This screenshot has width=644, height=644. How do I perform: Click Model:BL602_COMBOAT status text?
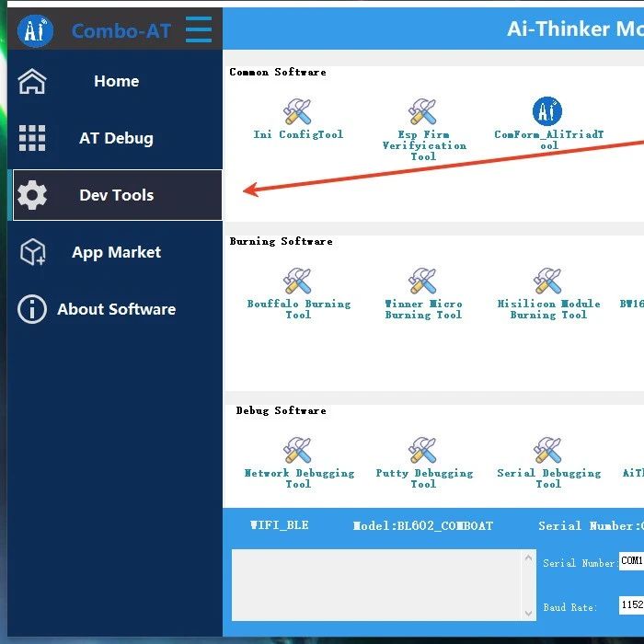pos(423,525)
